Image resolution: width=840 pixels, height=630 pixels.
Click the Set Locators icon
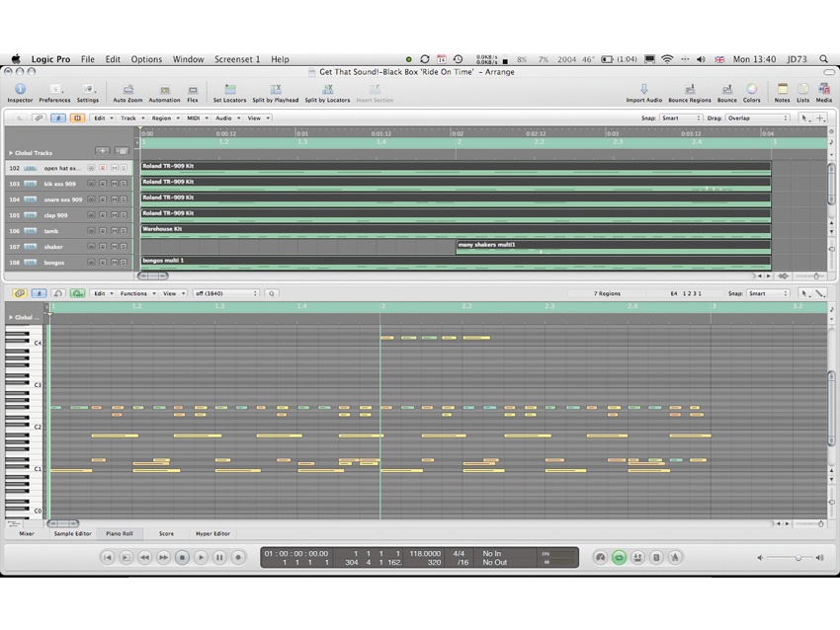coord(230,92)
